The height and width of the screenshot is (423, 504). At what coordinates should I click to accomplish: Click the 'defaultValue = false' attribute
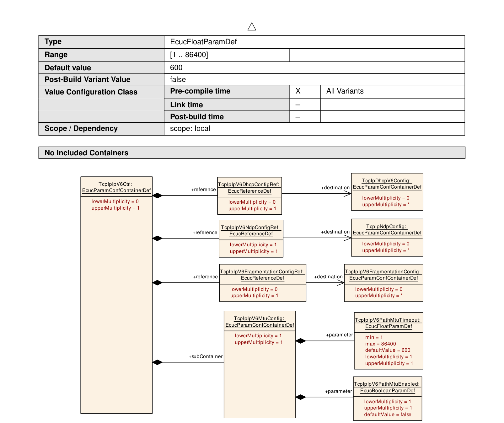(388, 415)
